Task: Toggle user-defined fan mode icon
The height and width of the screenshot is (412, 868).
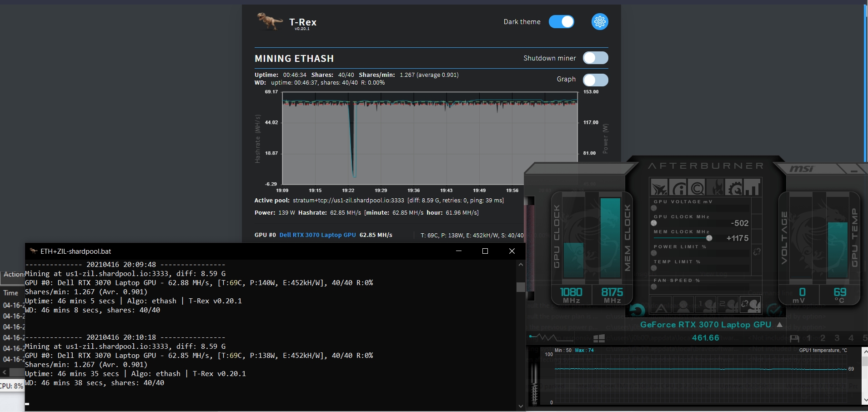Action: coord(683,305)
